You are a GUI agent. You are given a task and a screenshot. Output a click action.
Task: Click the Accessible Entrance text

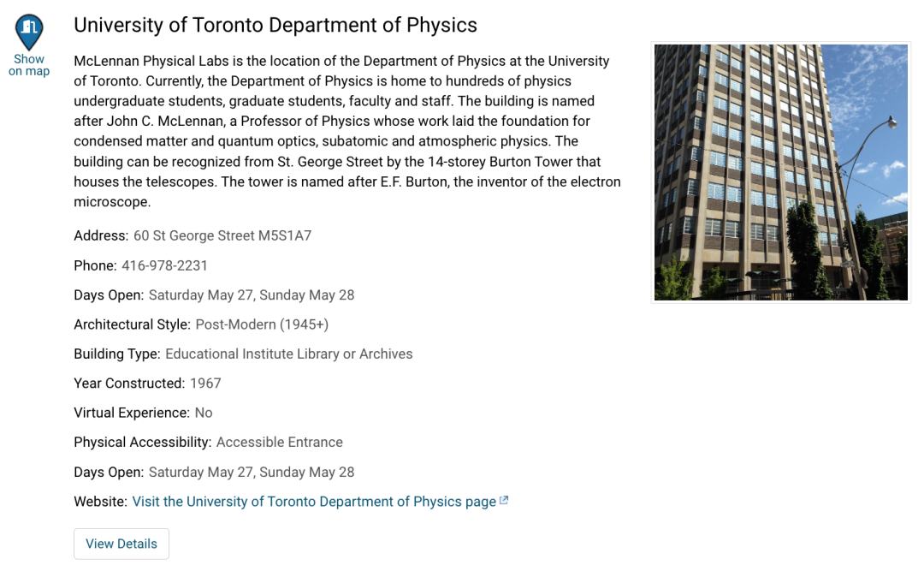(x=279, y=443)
